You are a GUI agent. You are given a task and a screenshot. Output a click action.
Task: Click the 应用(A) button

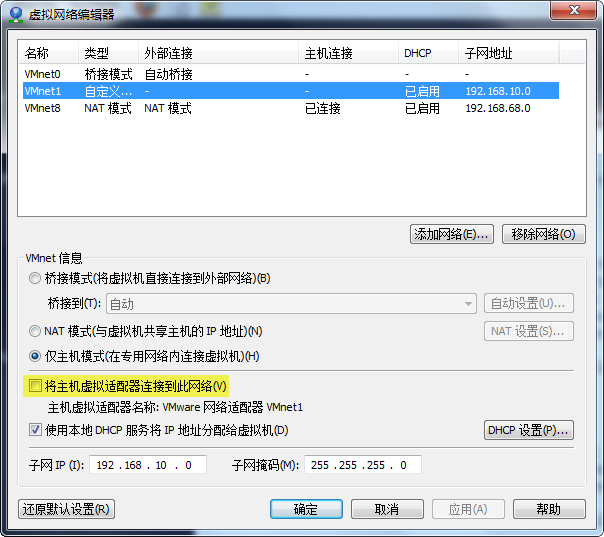pos(468,509)
